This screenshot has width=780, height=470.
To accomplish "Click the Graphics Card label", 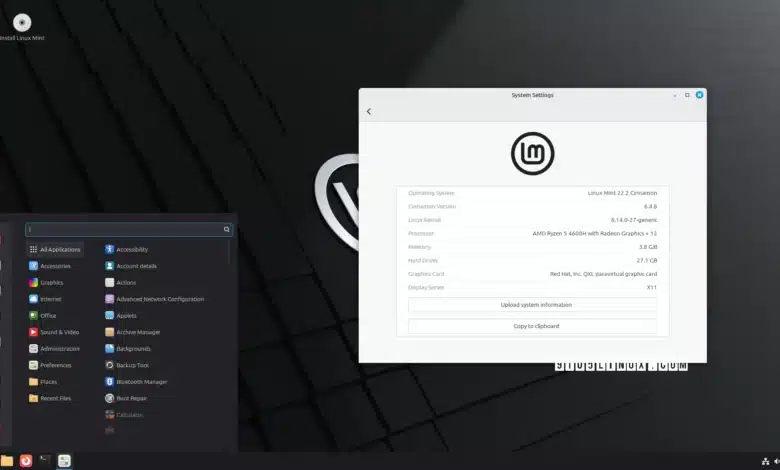I will 426,274.
